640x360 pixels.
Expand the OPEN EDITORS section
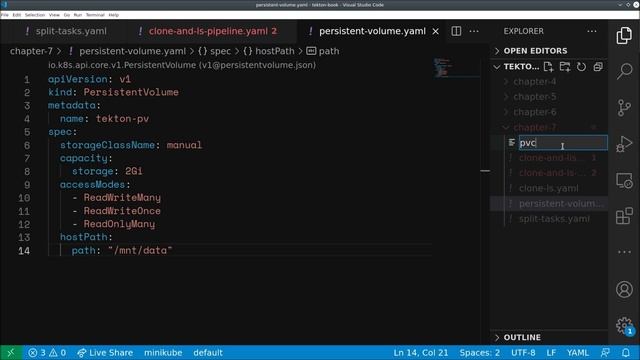pyautogui.click(x=535, y=51)
